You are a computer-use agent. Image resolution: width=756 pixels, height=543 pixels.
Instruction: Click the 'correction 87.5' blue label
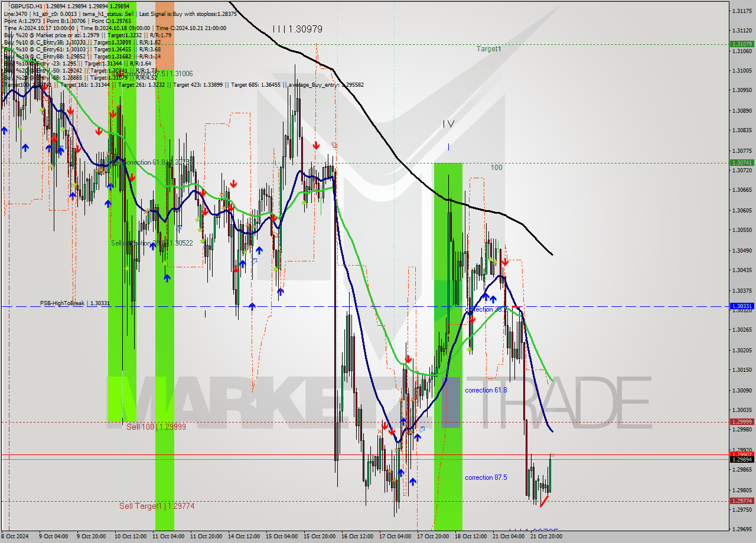(x=485, y=477)
